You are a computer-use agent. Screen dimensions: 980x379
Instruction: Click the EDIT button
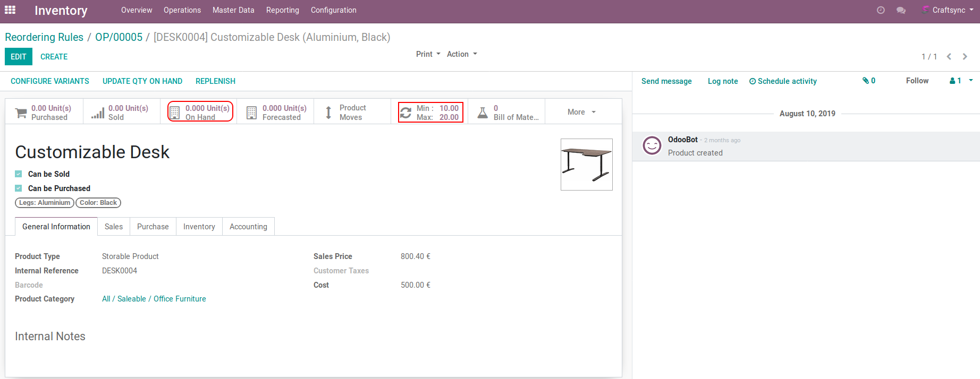tap(19, 57)
